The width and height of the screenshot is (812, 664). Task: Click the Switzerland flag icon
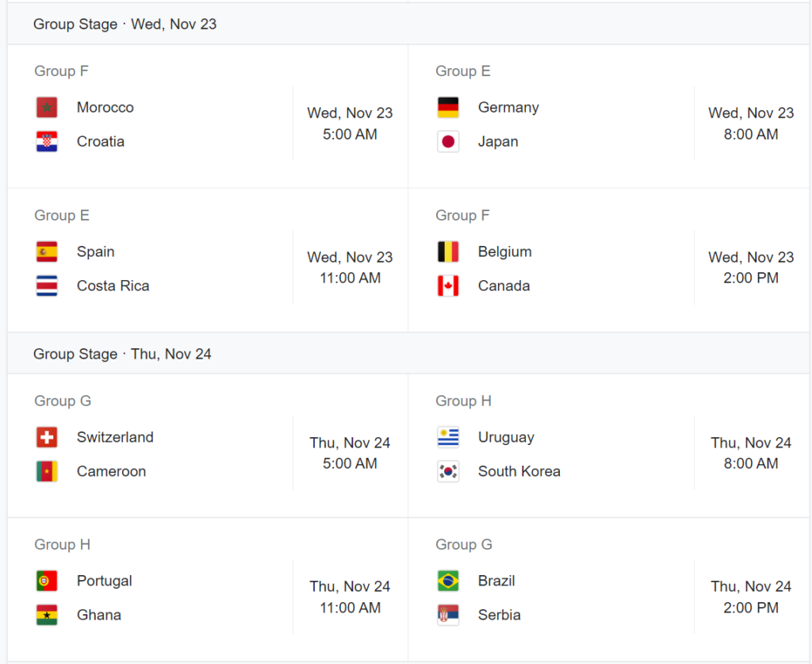point(47,437)
